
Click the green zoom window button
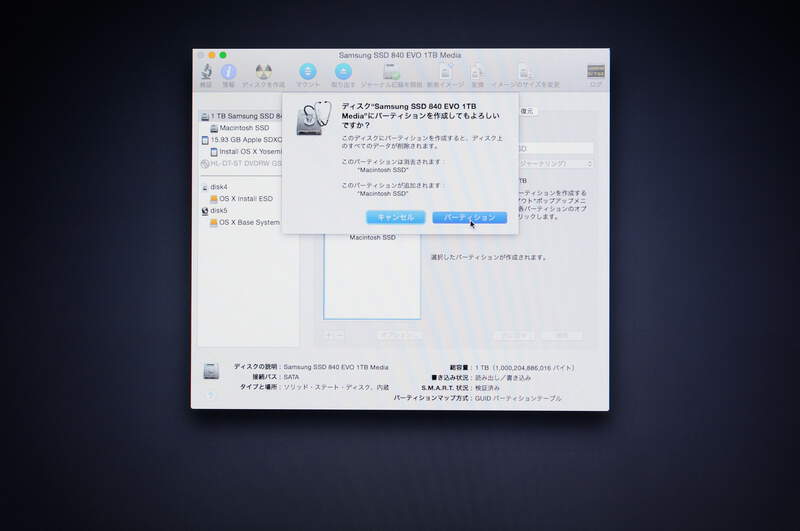point(223,55)
